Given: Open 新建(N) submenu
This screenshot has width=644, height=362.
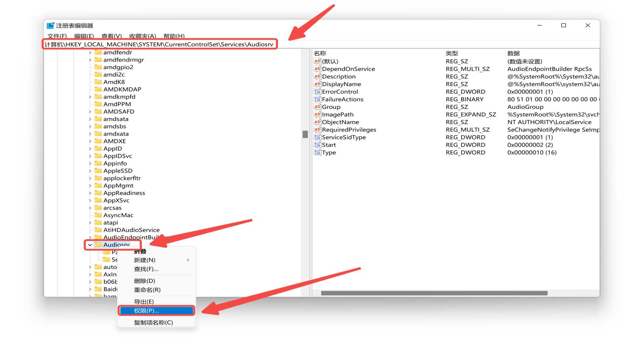Looking at the screenshot, I should pyautogui.click(x=157, y=260).
